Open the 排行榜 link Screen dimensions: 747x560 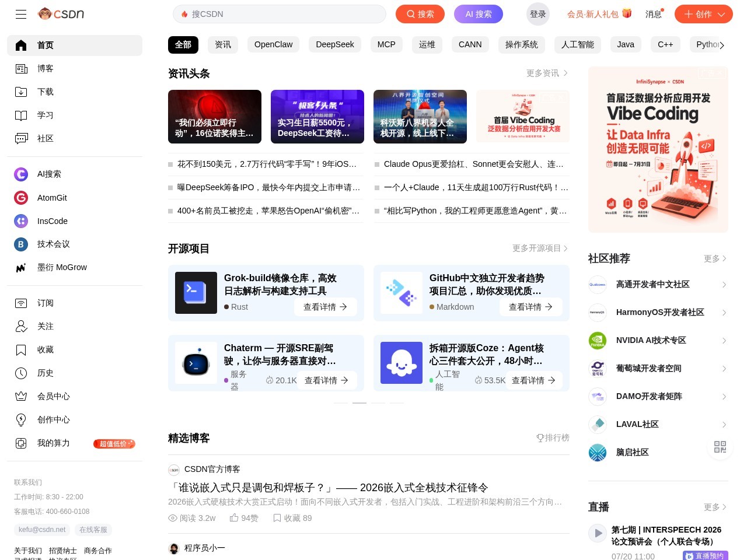coord(553,437)
